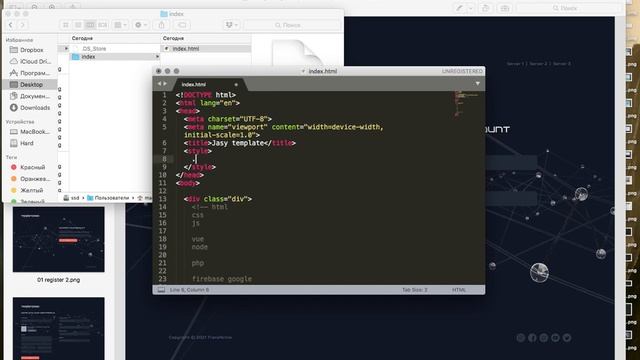Open Программы in the Finder sidebar
Image resolution: width=640 pixels, height=360 pixels.
point(31,73)
